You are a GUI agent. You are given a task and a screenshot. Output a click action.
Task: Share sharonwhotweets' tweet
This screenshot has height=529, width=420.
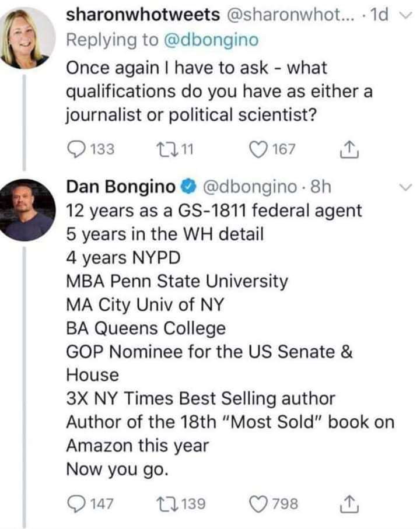pos(349,149)
